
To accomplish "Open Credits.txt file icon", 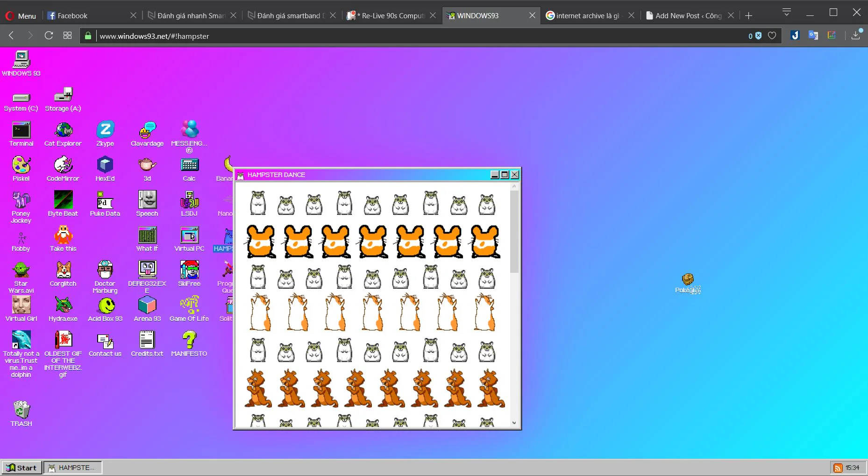I will tap(147, 344).
